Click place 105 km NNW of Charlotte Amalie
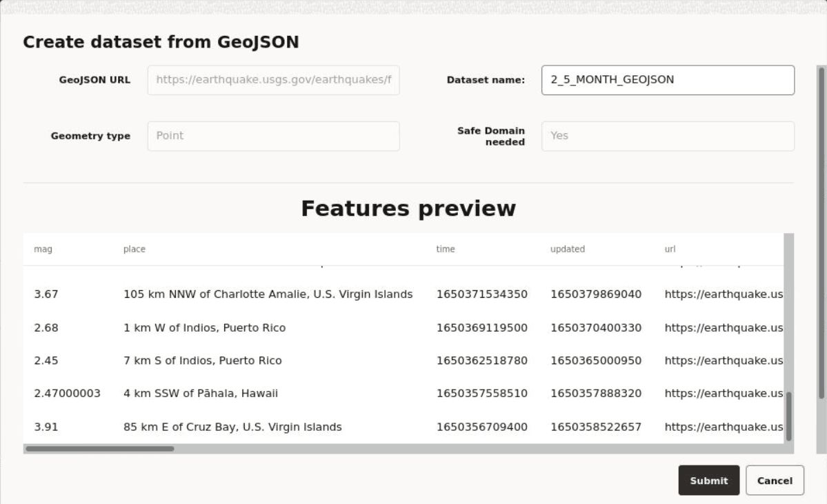 click(268, 294)
